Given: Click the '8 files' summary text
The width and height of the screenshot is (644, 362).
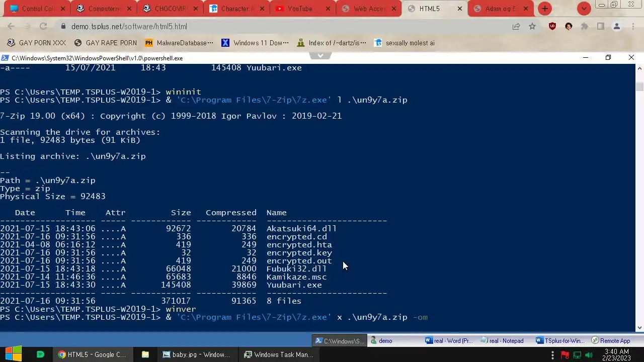Looking at the screenshot, I should [x=284, y=301].
